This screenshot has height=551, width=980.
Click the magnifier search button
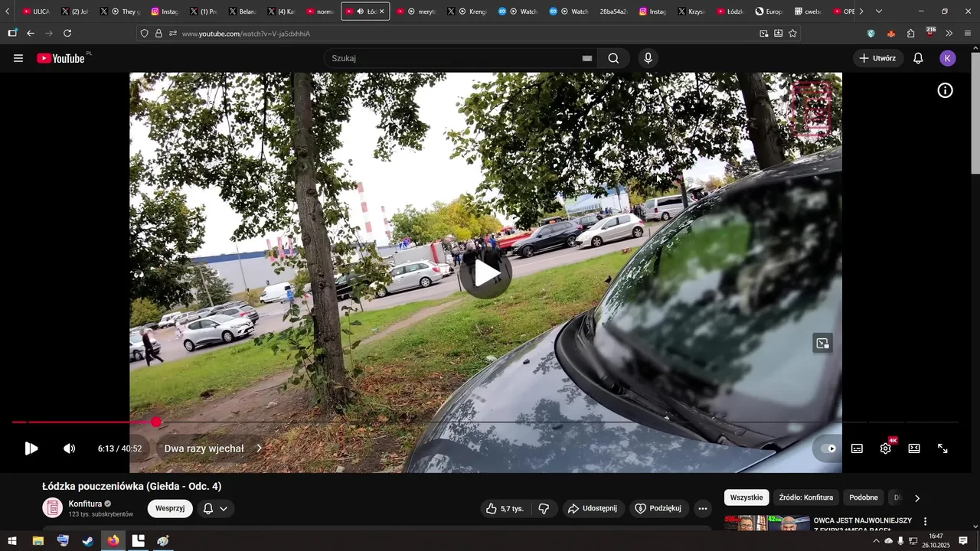pos(613,58)
